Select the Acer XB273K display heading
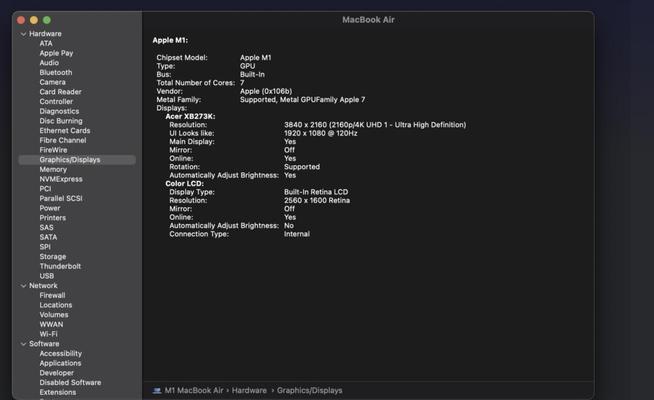Viewport: 654px width, 400px height. pos(190,116)
